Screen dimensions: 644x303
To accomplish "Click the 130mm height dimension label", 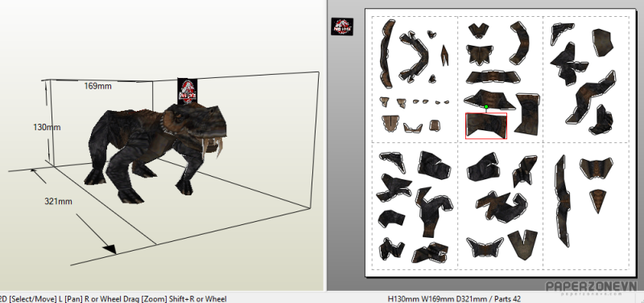I will click(x=47, y=128).
